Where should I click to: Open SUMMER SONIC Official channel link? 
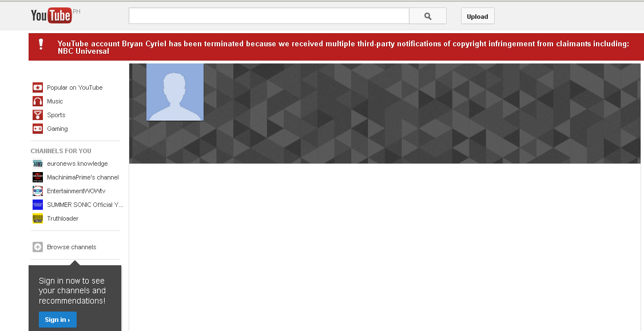[85, 205]
